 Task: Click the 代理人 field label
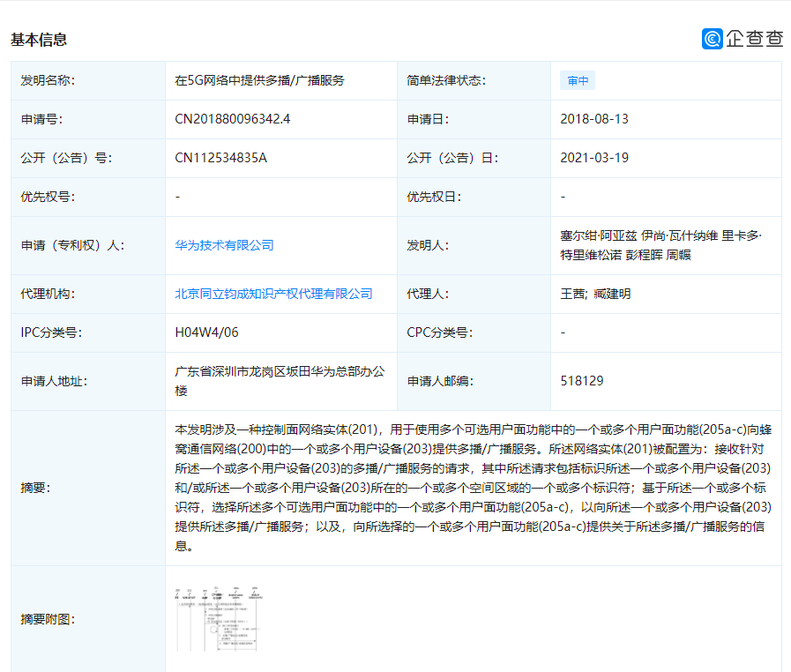point(428,294)
